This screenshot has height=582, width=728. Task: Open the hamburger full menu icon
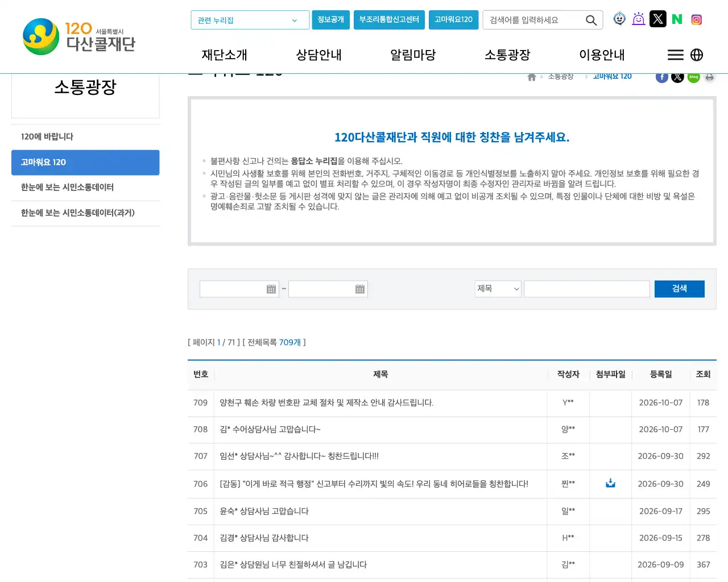pos(676,55)
